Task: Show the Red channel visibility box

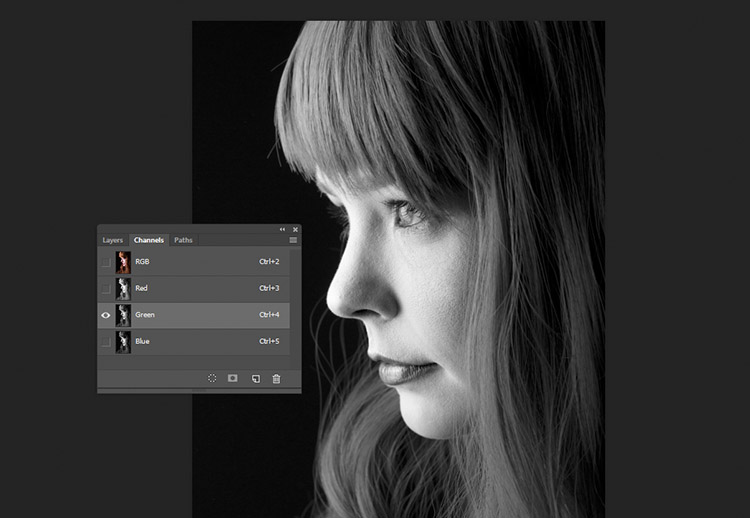Action: [106, 288]
